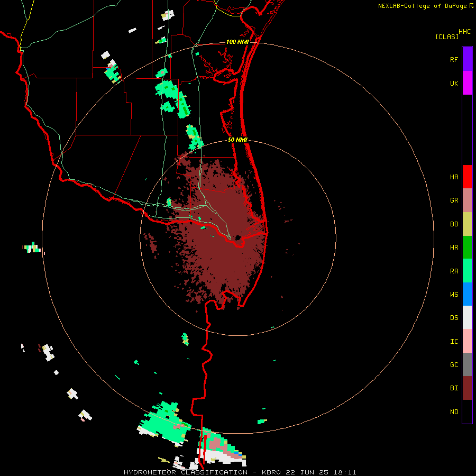Click the 50 NMI range ring label
Screen dimensions: 476x476
(237, 140)
